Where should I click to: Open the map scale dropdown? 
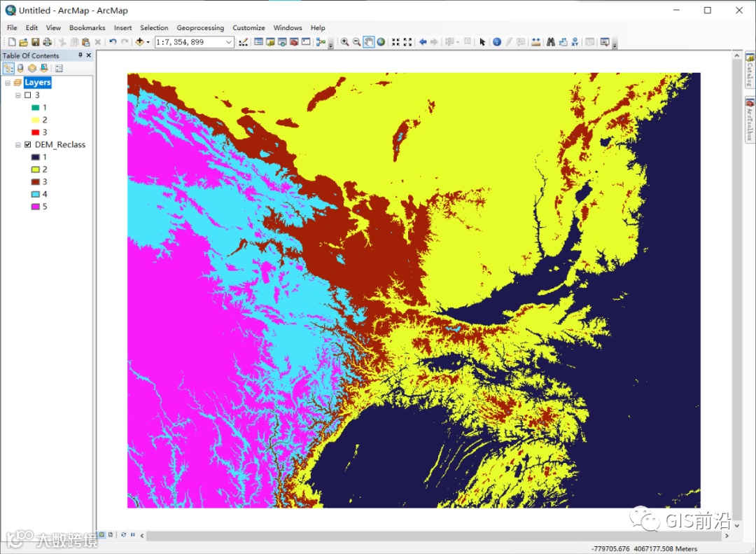pos(228,43)
